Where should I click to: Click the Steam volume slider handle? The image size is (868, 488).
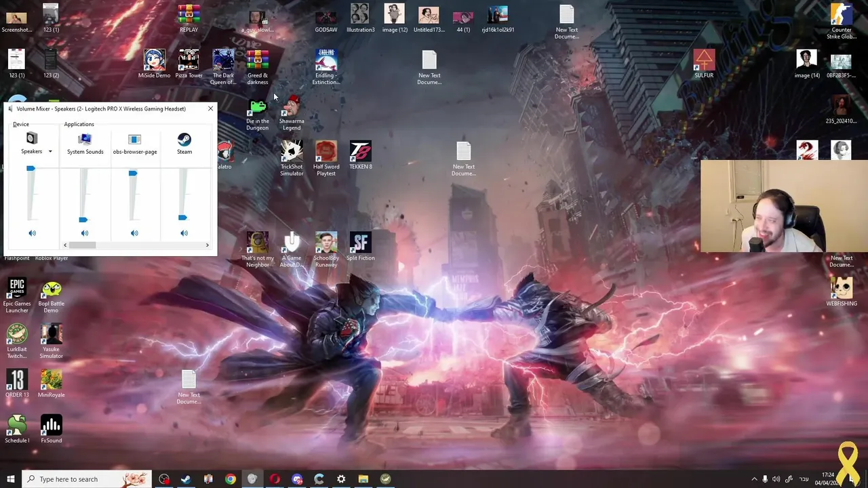click(182, 218)
